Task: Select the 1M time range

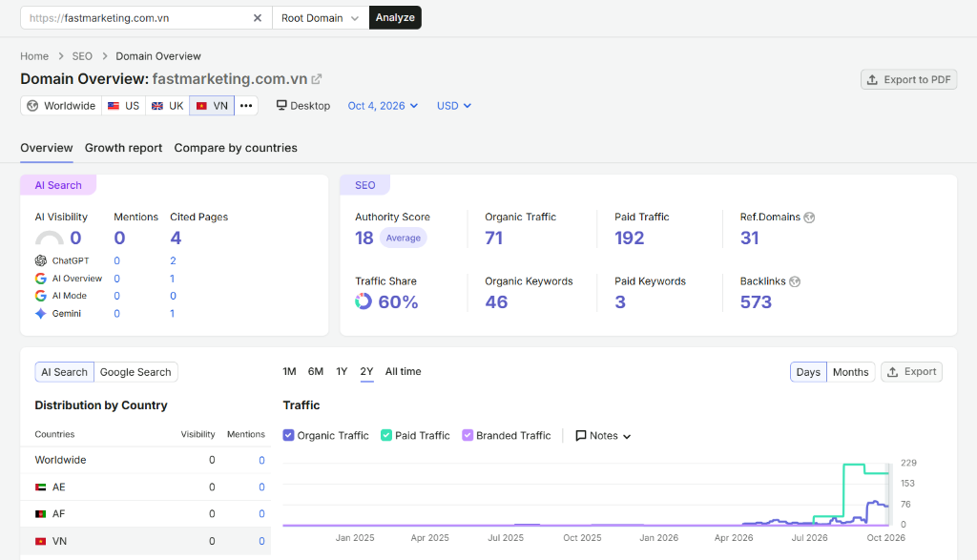Action: tap(289, 371)
